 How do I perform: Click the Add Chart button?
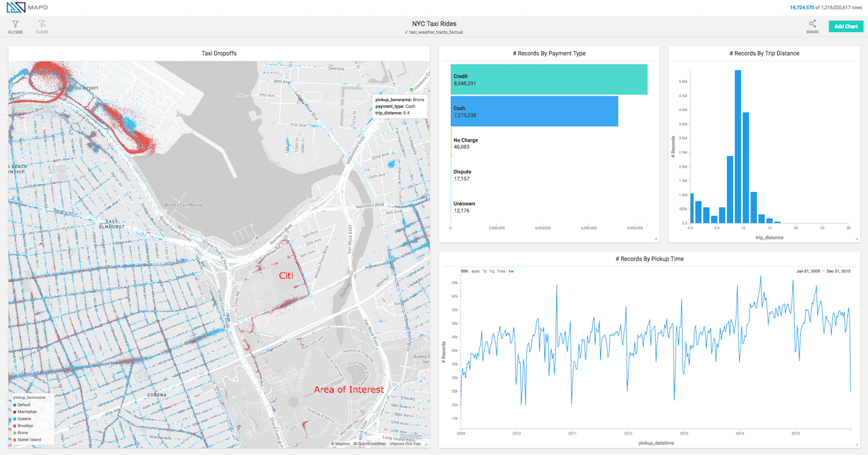click(x=846, y=26)
